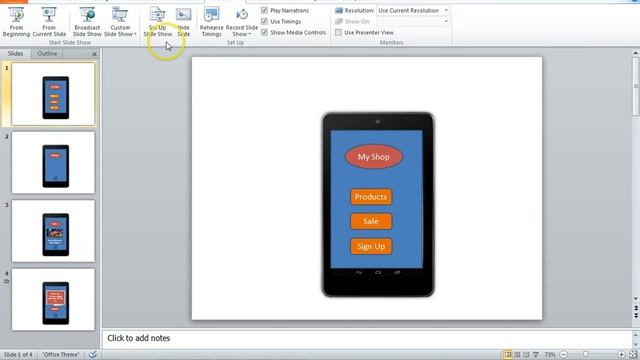Switch to Outline tab in pane
Screen dimensions: 640x360
47,53
